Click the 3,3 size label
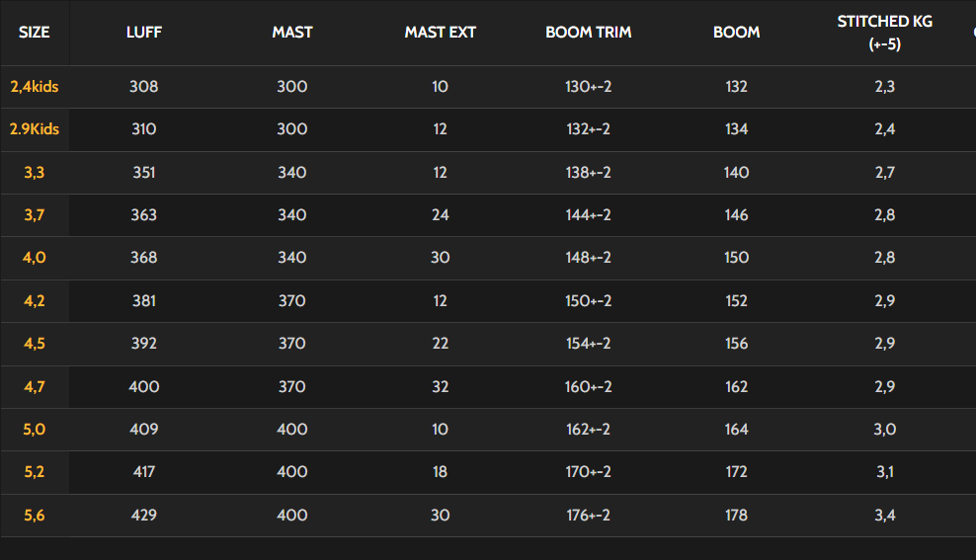The width and height of the screenshot is (976, 560). tap(35, 173)
